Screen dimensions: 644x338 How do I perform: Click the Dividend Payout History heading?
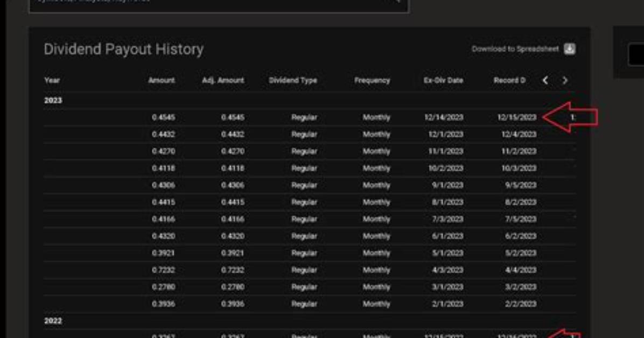[x=124, y=50]
